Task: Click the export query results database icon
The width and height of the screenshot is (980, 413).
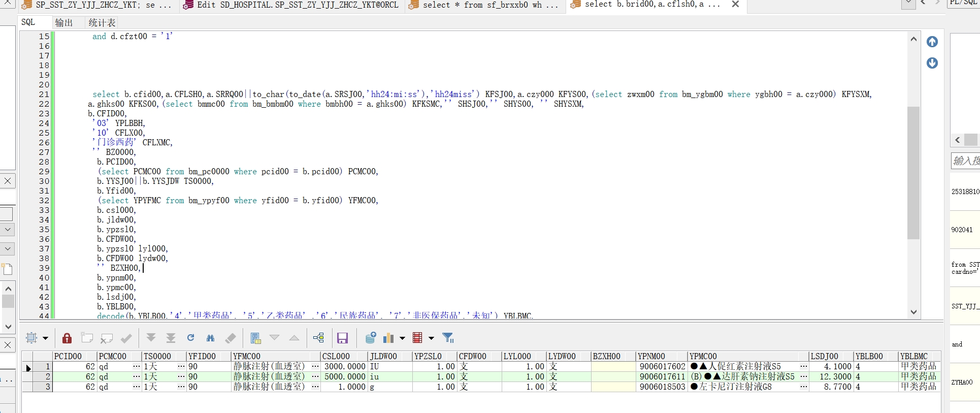Action: (x=371, y=338)
